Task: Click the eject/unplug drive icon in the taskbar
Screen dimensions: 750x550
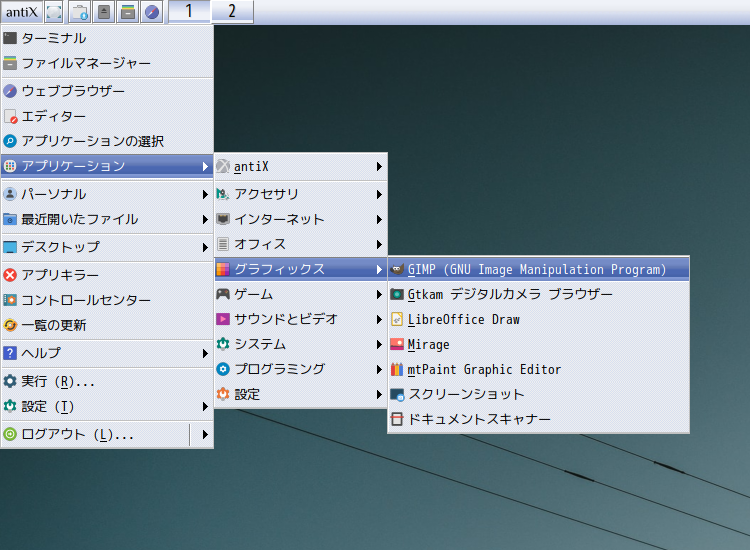Action: click(104, 12)
